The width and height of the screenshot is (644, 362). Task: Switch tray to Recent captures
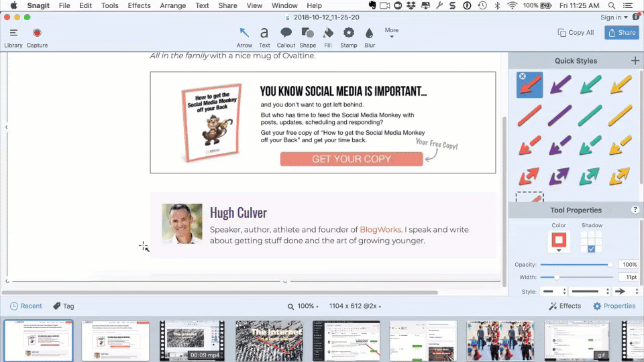(26, 306)
